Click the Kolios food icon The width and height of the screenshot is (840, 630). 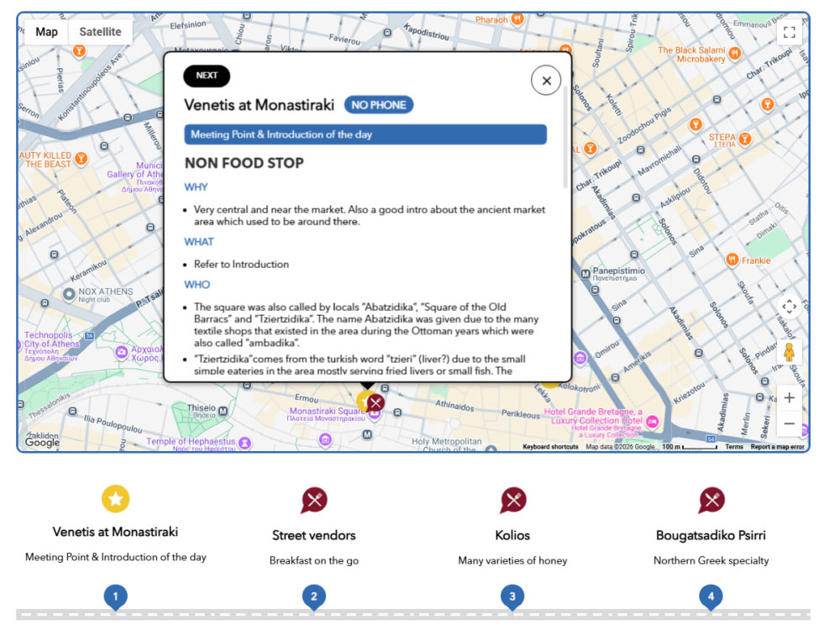pos(512,501)
